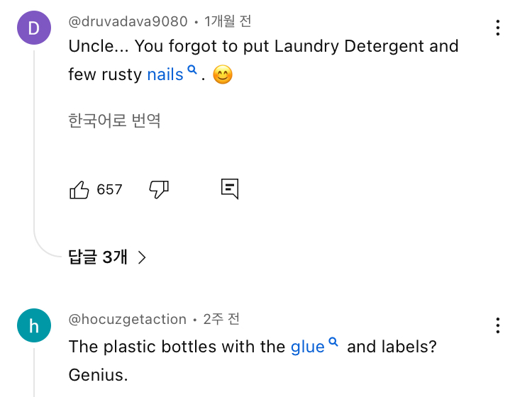Click the reply icon under druvadava9080's comment
Viewport: 532px width, 397px height.
click(x=230, y=189)
